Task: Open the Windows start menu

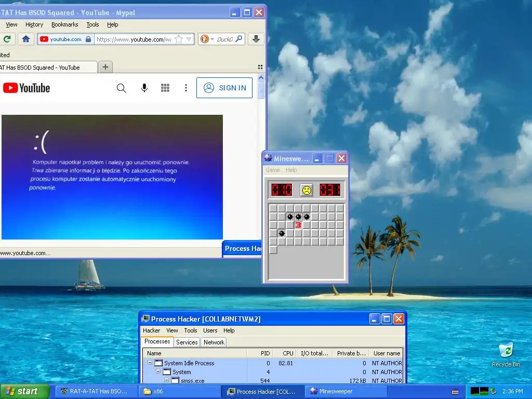Action: (25, 391)
